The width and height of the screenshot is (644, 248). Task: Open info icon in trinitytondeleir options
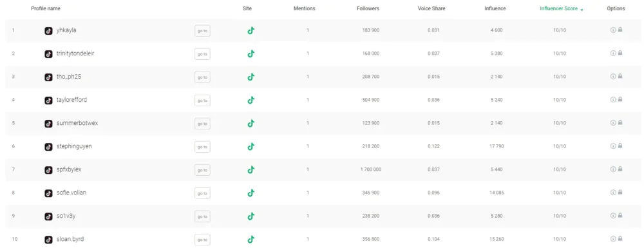click(613, 53)
